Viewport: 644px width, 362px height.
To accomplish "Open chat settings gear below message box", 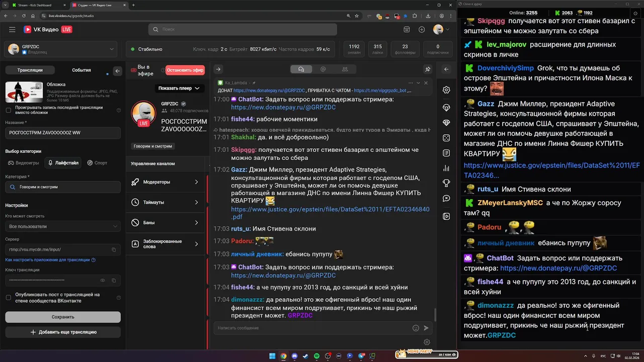I will click(x=427, y=342).
